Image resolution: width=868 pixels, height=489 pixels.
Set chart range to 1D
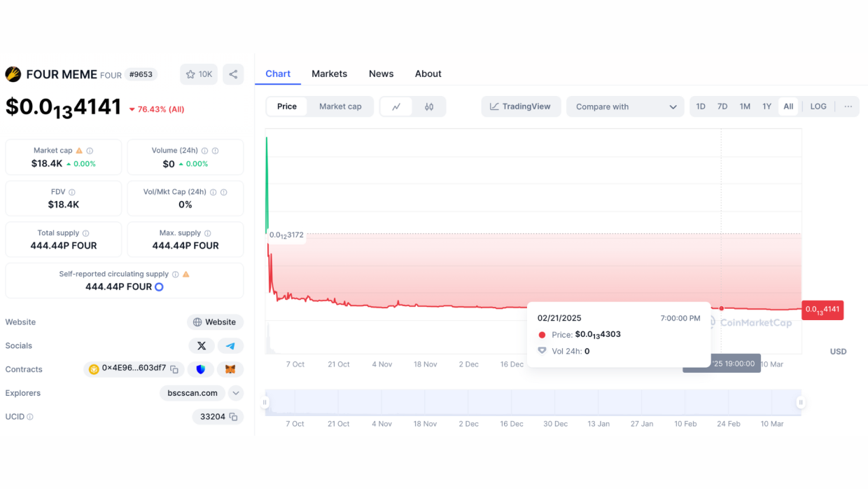pos(701,106)
